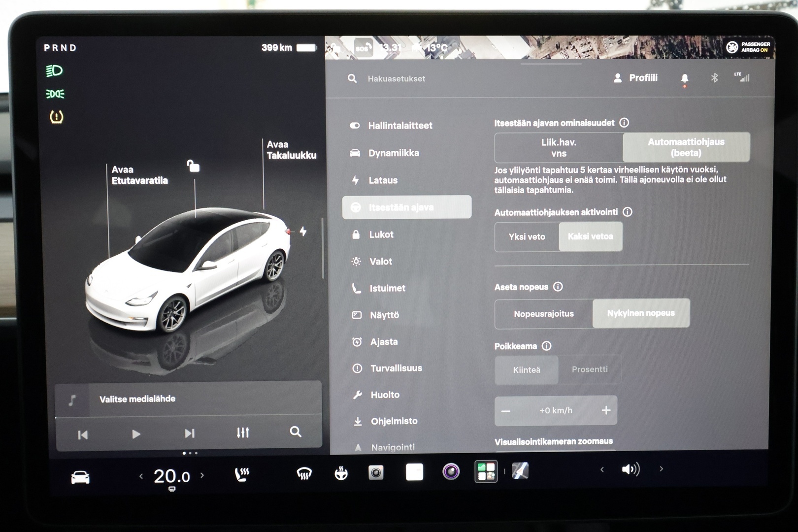The height and width of the screenshot is (532, 798).
Task: Select Prosentti offset mode
Action: click(590, 369)
